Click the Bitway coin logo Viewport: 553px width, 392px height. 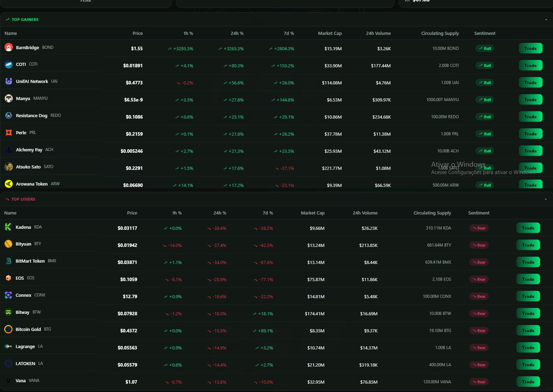coord(8,312)
